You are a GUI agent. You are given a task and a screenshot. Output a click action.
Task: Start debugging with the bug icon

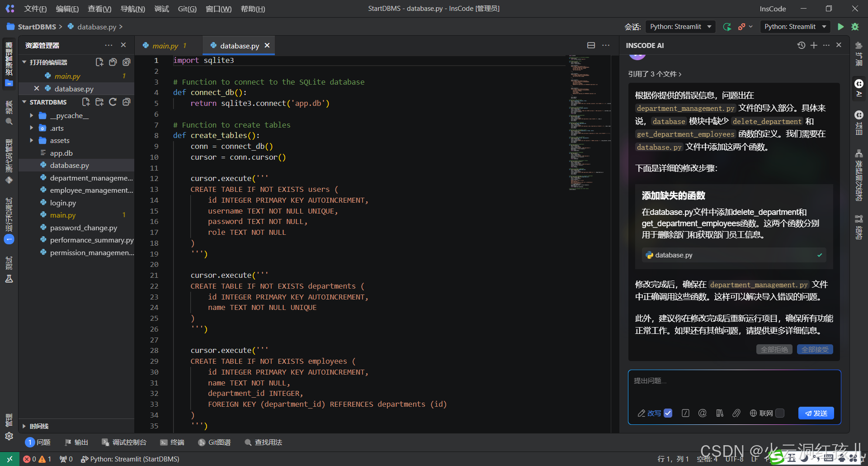click(855, 27)
